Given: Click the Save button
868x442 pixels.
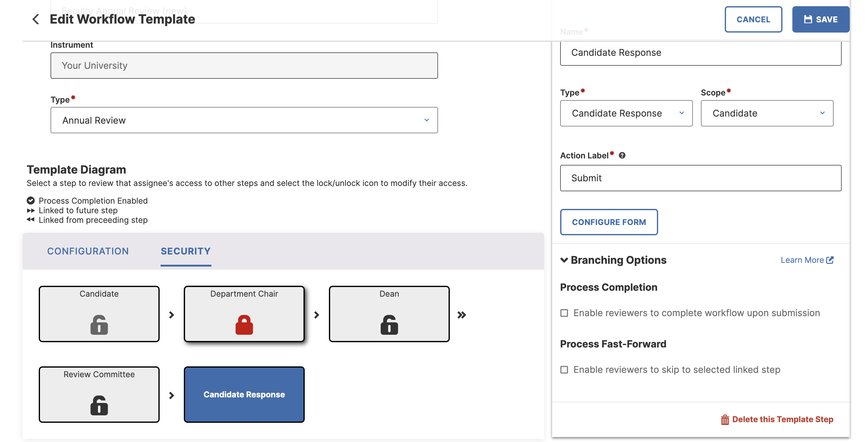Looking at the screenshot, I should [x=821, y=19].
